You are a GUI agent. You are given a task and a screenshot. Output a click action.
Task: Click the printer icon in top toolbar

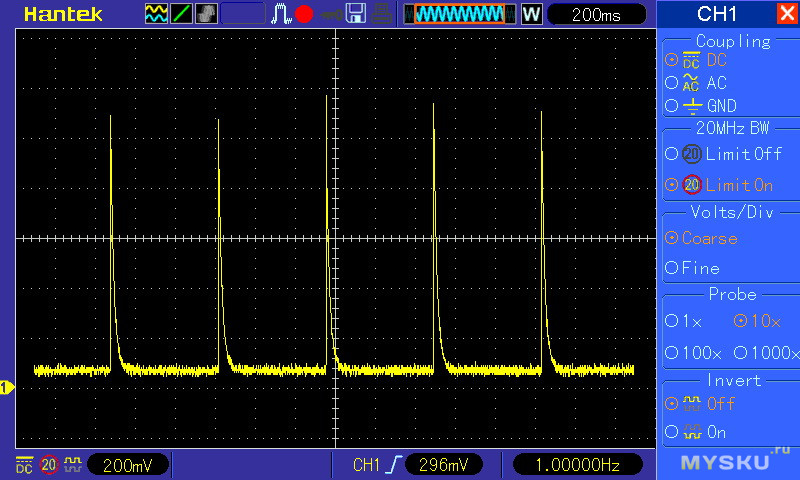pyautogui.click(x=380, y=14)
